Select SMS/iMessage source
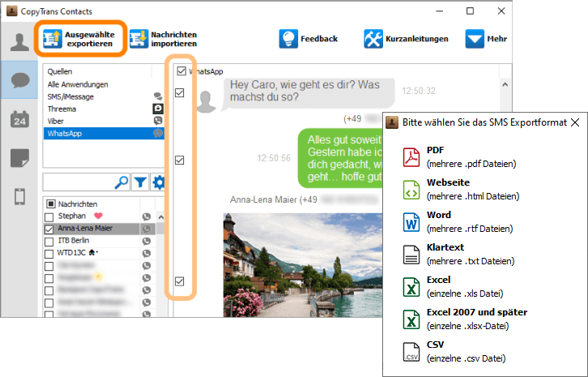The image size is (588, 377). [x=70, y=96]
